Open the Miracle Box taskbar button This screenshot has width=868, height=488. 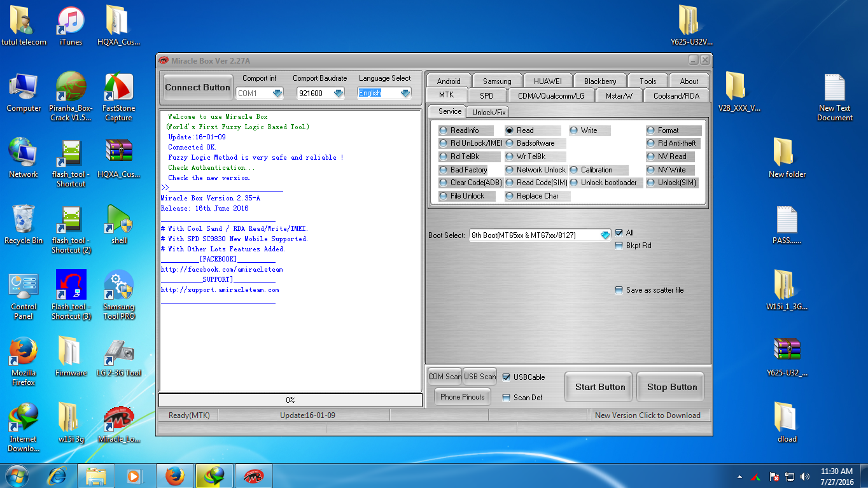[254, 475]
